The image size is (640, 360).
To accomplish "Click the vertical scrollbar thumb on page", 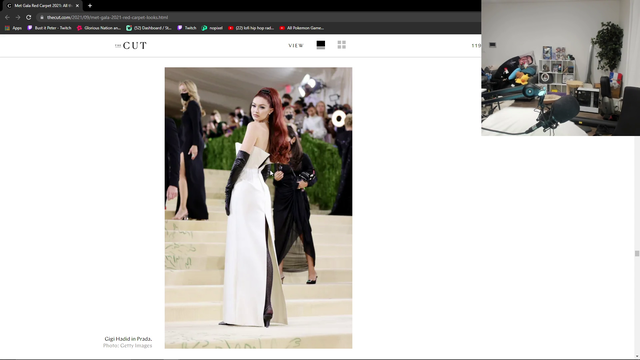I will (x=637, y=253).
